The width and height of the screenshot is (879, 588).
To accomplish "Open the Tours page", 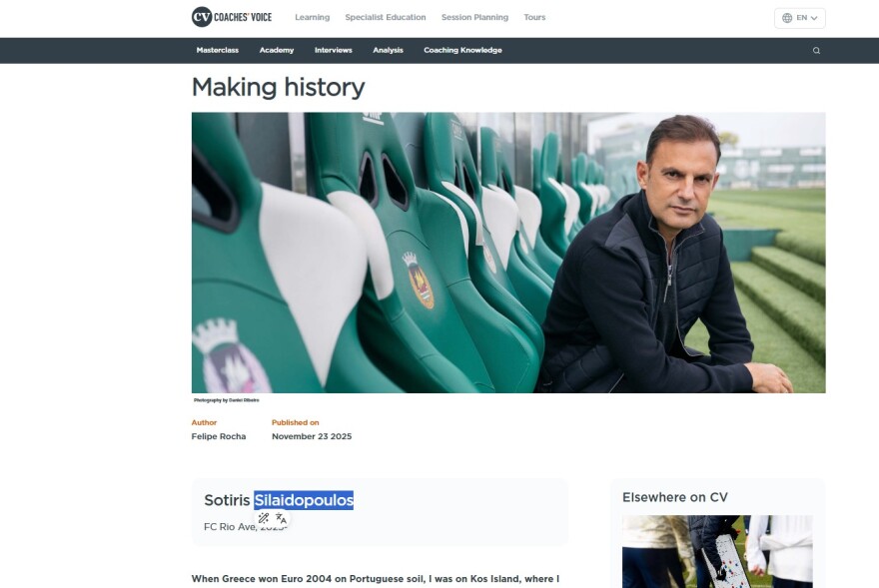I will point(534,18).
